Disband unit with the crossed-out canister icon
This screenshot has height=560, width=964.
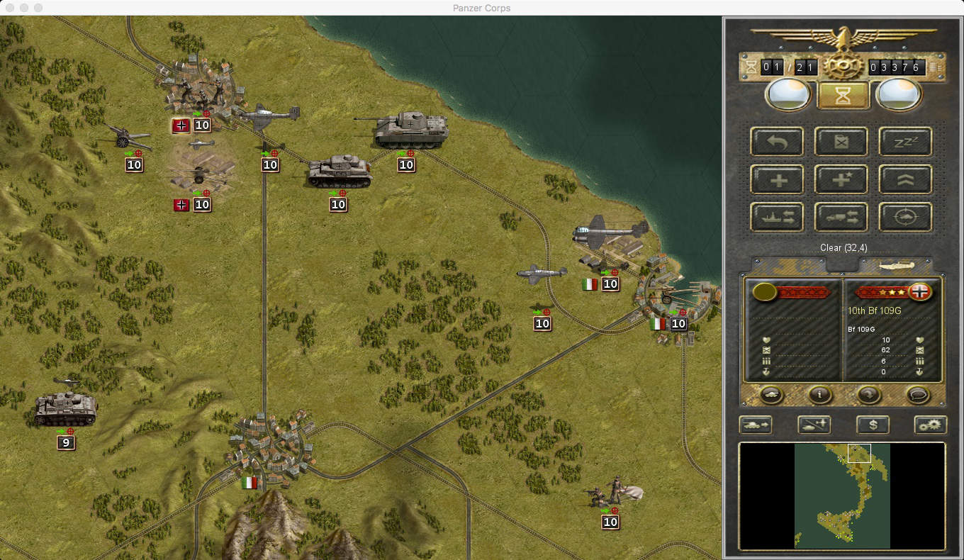click(x=841, y=142)
